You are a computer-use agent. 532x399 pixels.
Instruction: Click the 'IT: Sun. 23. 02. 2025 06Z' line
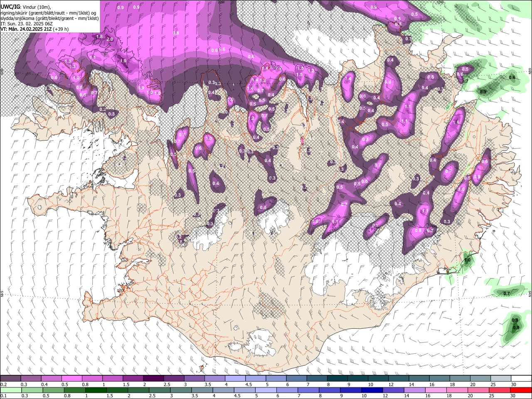(x=27, y=24)
